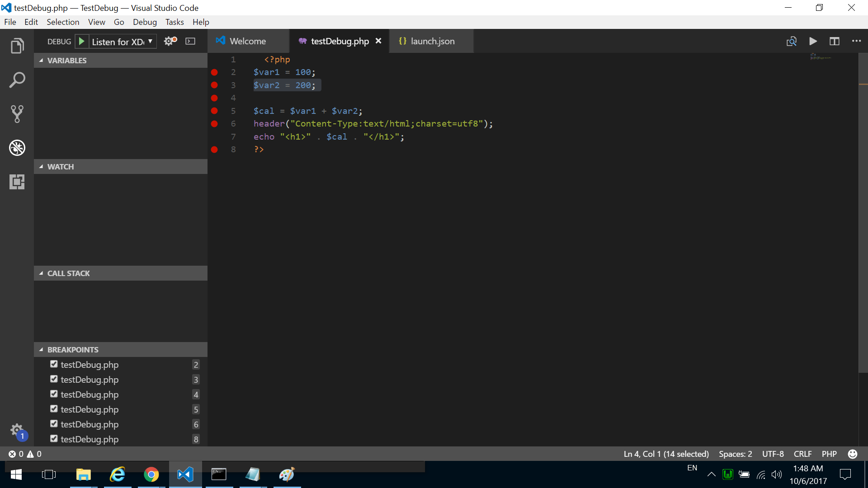
Task: Show hidden system tray icons
Action: point(711,474)
